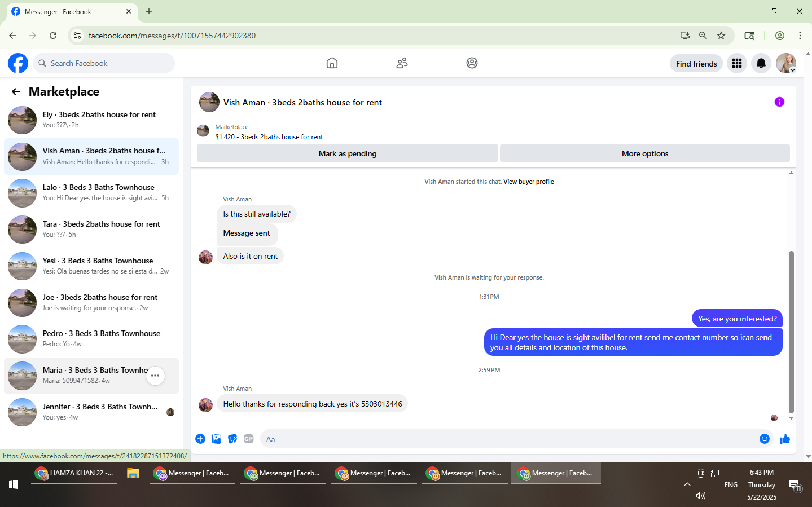812x507 pixels.
Task: Open the volume control in system tray
Action: pyautogui.click(x=701, y=496)
